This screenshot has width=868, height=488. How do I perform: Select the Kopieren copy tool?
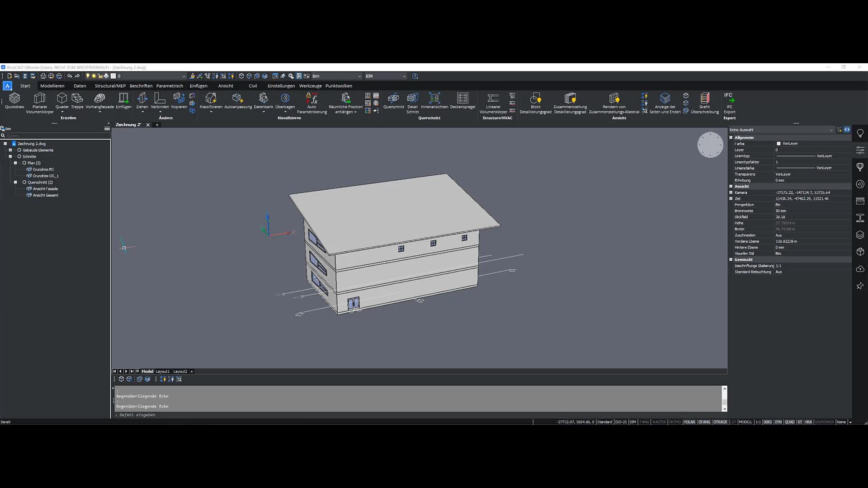(179, 101)
